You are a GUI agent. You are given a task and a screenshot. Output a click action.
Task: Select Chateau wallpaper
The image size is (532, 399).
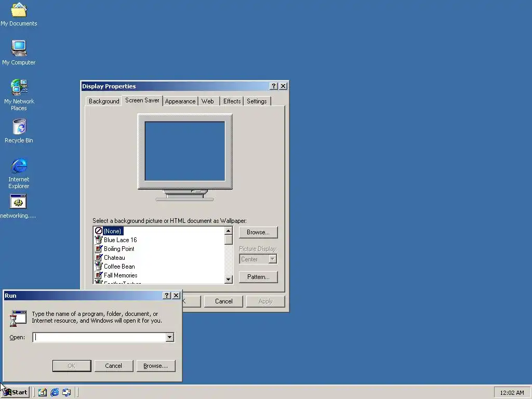114,258
